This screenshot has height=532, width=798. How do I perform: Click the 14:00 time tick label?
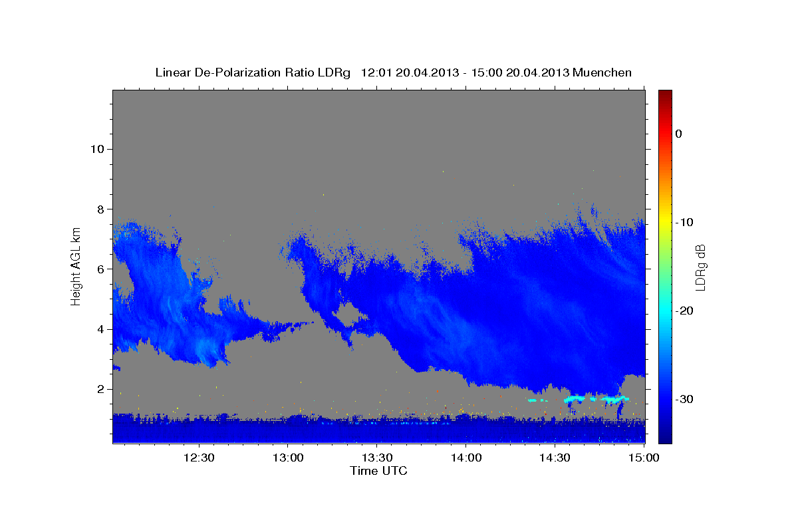coord(466,458)
